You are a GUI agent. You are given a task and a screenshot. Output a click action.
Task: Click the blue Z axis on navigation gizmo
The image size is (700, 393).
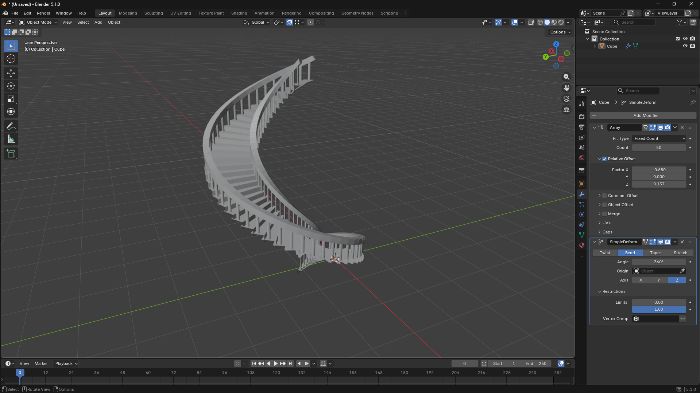[556, 44]
